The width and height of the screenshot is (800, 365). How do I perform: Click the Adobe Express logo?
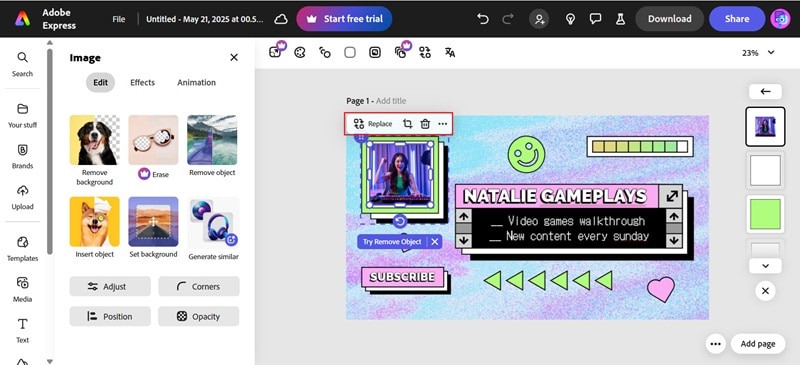[x=22, y=19]
